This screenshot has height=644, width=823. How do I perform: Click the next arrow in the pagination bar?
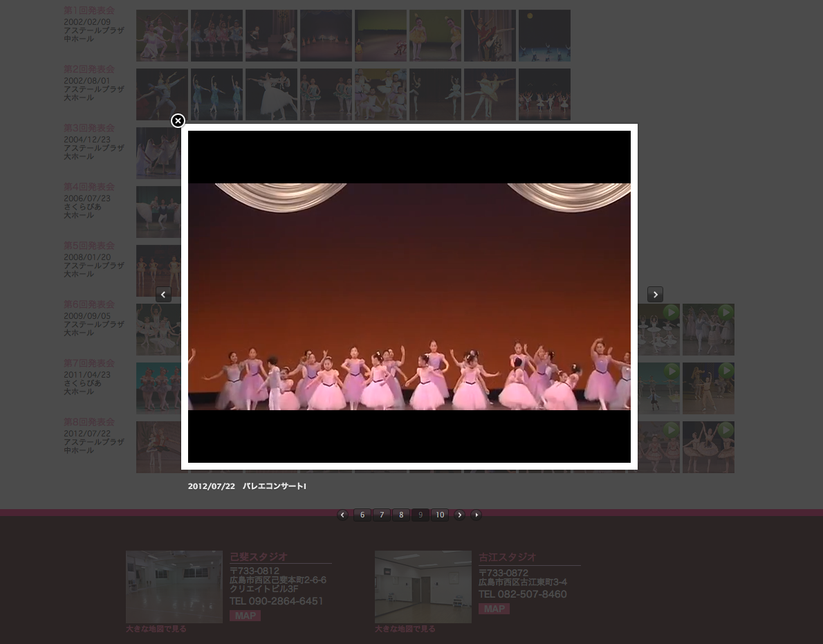tap(459, 515)
